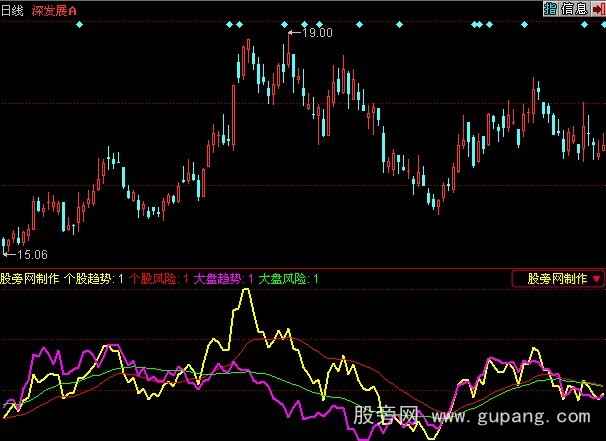Open the 股旁网制作 indicator dropdown
Image resolution: width=606 pixels, height=441 pixels.
(558, 279)
